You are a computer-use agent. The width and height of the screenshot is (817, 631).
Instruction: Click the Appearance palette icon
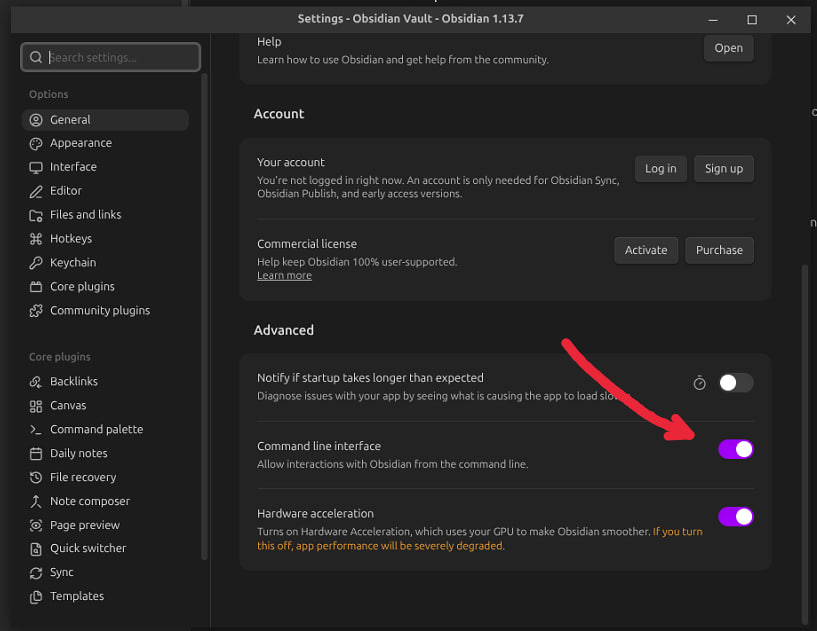tap(36, 144)
